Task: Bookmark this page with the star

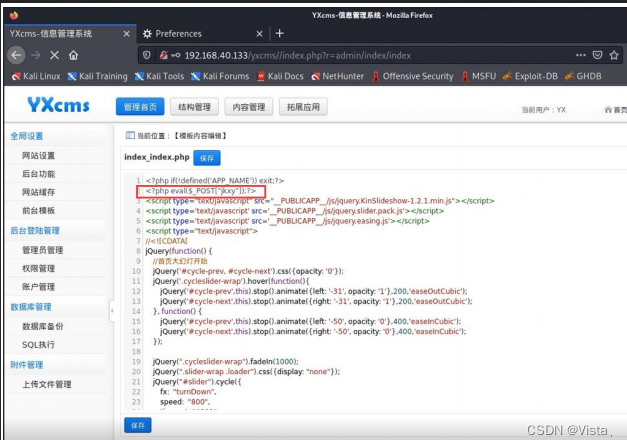Action: (x=614, y=55)
